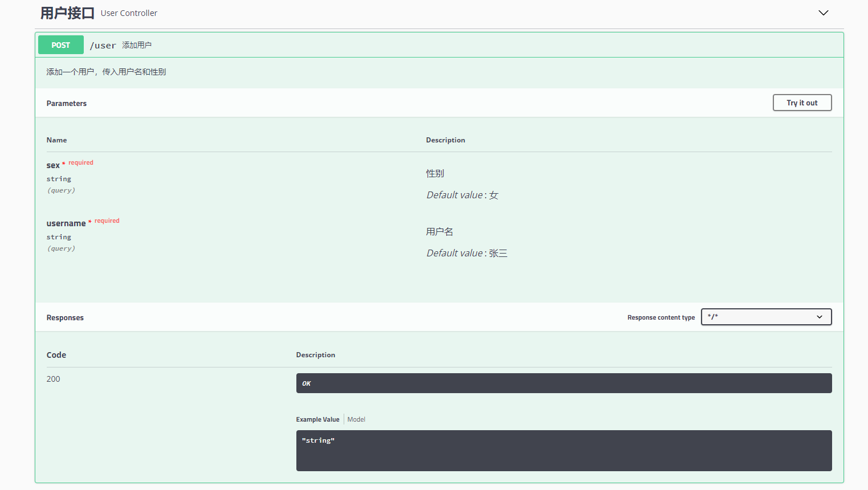Click the OK response description box

pyautogui.click(x=564, y=383)
